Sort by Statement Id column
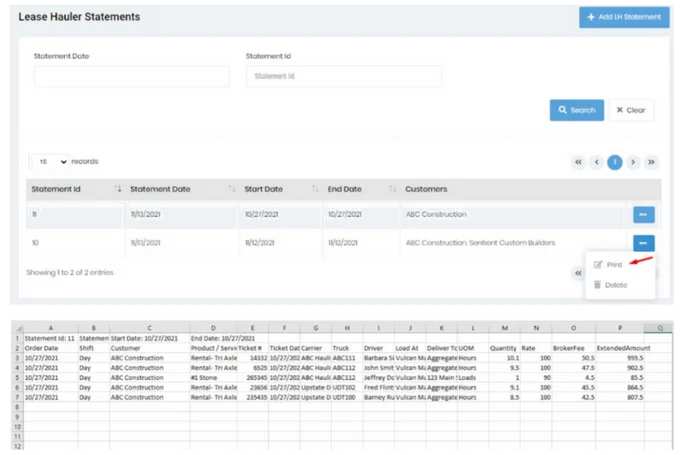Screen dimensions: 683x455 (x=75, y=189)
